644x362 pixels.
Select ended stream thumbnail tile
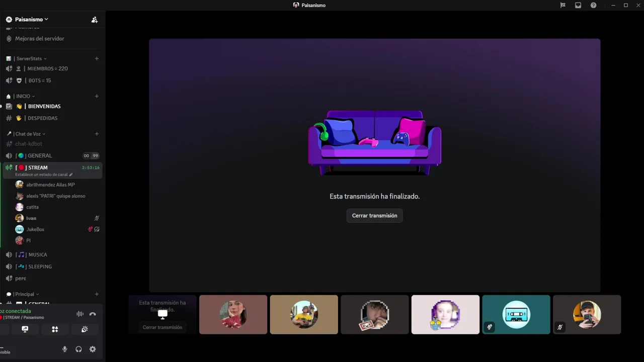coord(162,314)
